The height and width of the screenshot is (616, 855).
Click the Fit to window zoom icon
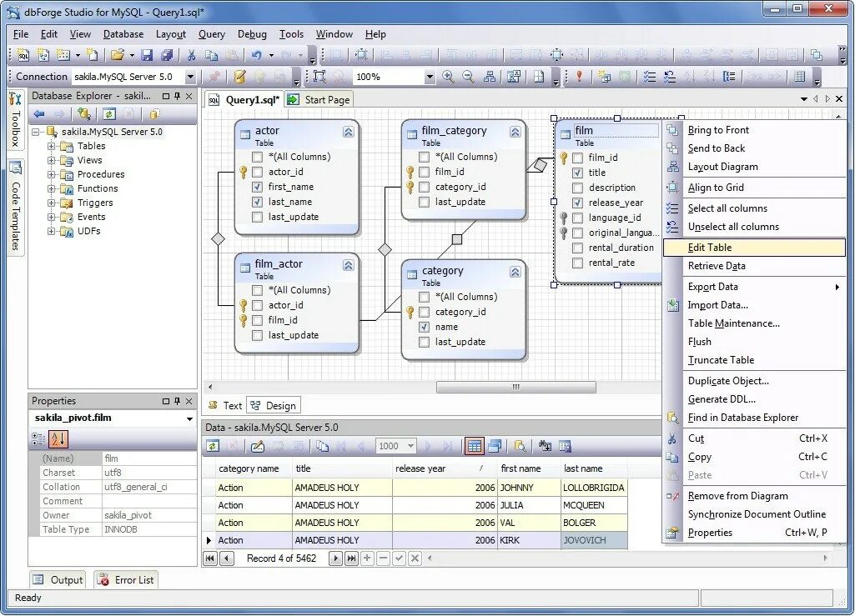pos(319,77)
